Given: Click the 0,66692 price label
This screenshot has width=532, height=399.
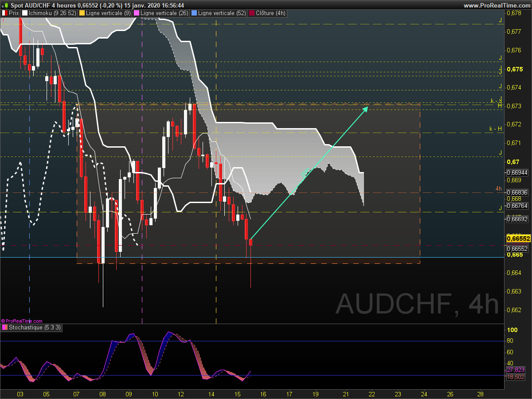Looking at the screenshot, I should 516,219.
